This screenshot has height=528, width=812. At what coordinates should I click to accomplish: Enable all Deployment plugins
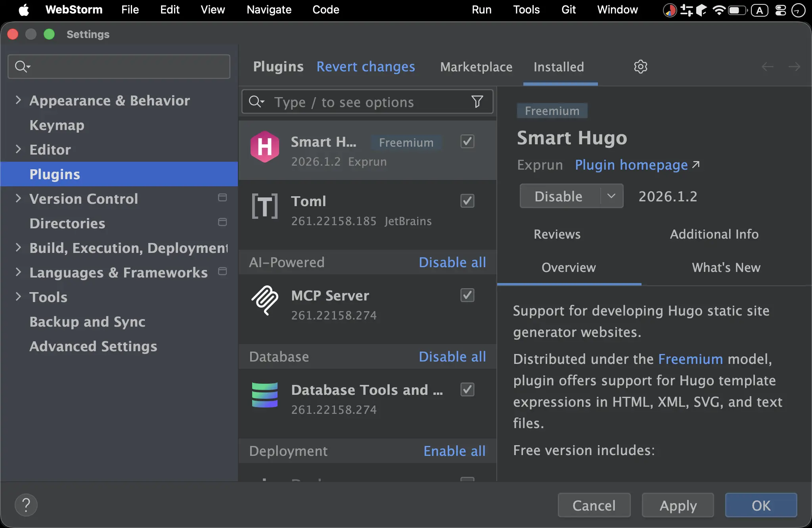[454, 451]
